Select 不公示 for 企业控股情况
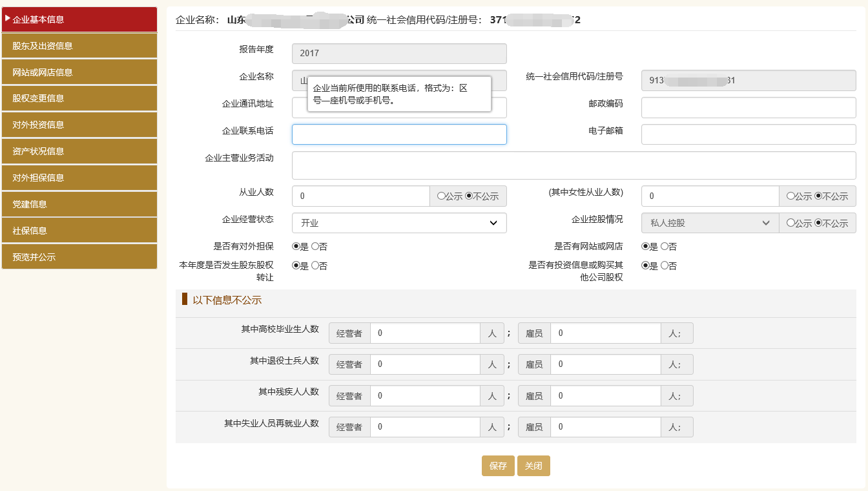Image resolution: width=868 pixels, height=491 pixels. click(x=818, y=223)
